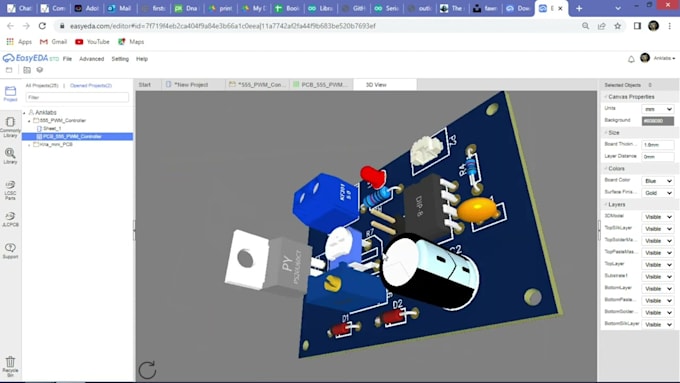This screenshot has height=383, width=680.
Task: Open the BottomSolderMask visibility dropdown
Action: coord(658,313)
